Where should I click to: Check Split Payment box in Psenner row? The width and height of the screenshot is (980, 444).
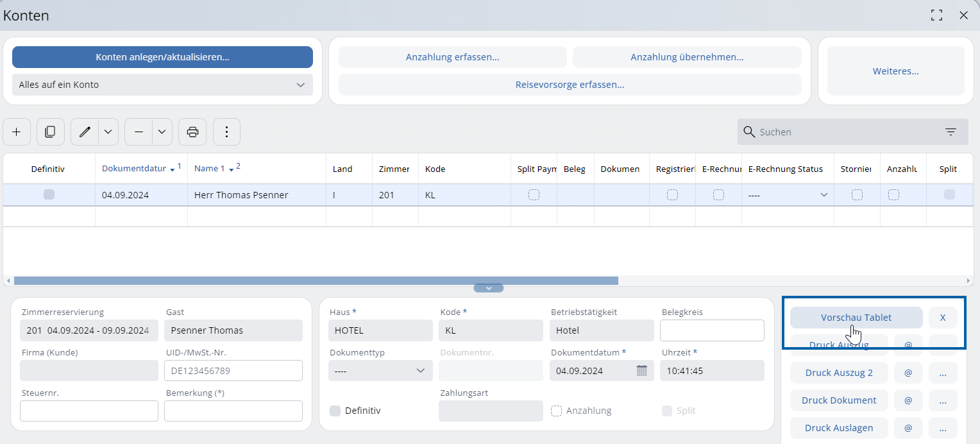pyautogui.click(x=534, y=195)
